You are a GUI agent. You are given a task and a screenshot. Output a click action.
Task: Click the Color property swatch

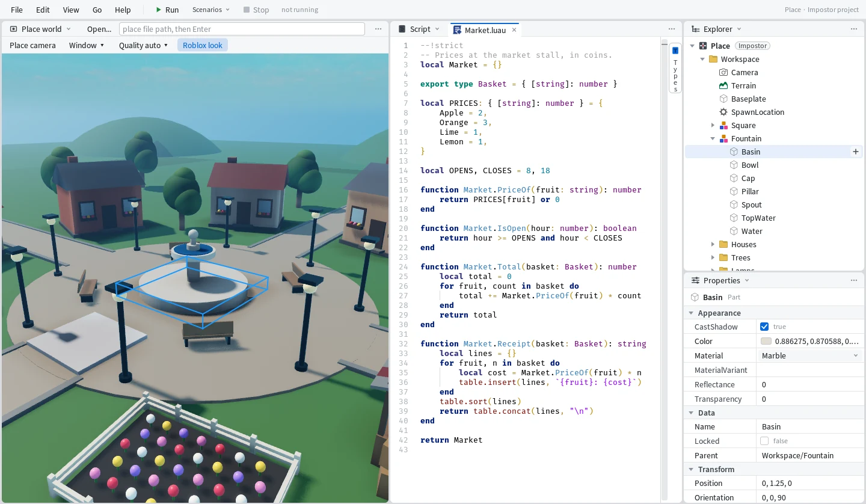click(x=766, y=341)
